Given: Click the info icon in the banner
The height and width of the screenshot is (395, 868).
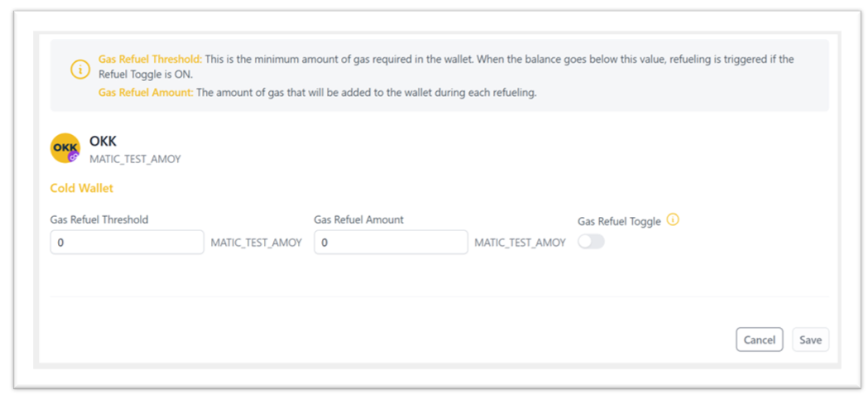Looking at the screenshot, I should pyautogui.click(x=80, y=70).
